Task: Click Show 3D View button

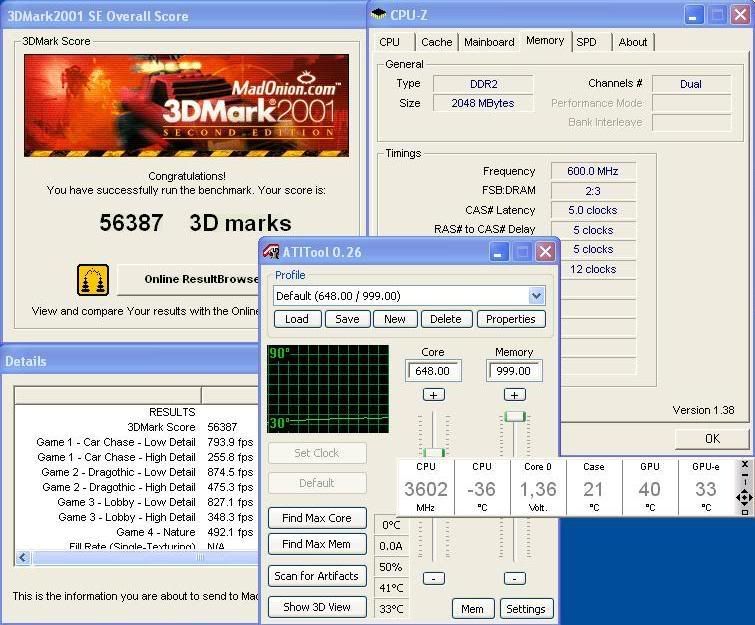Action: (316, 607)
